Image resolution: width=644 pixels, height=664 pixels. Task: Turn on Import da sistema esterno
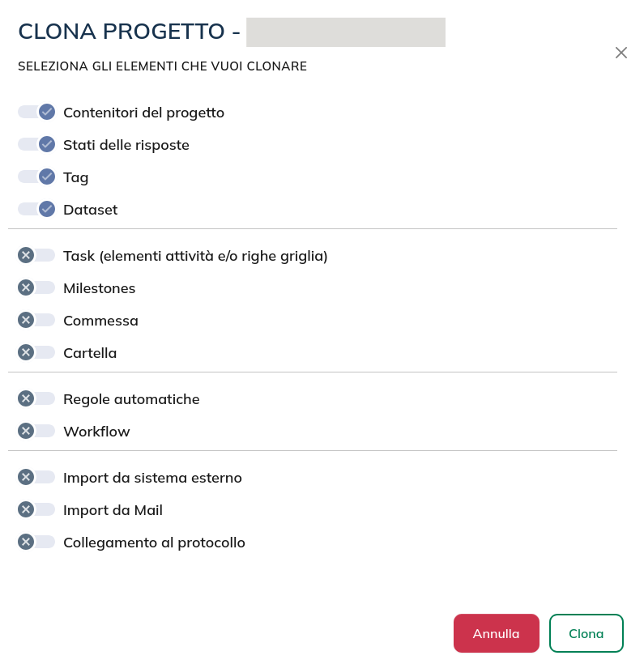(x=36, y=477)
